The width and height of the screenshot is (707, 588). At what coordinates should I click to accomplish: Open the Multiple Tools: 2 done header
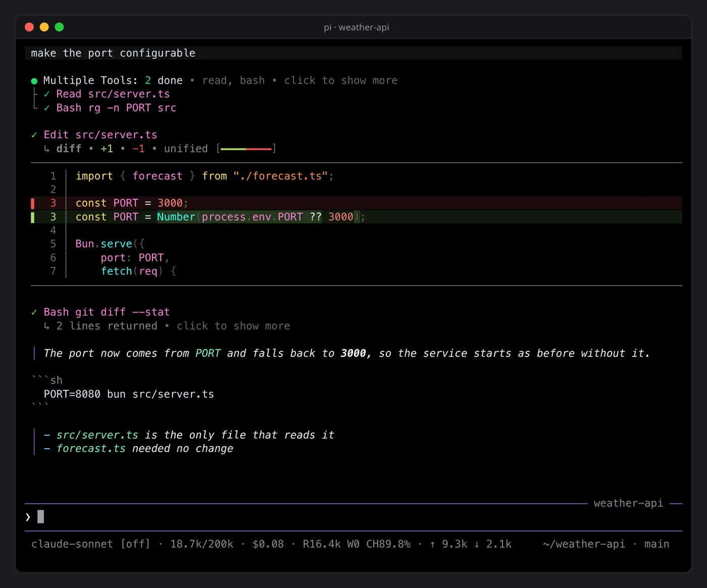(113, 81)
